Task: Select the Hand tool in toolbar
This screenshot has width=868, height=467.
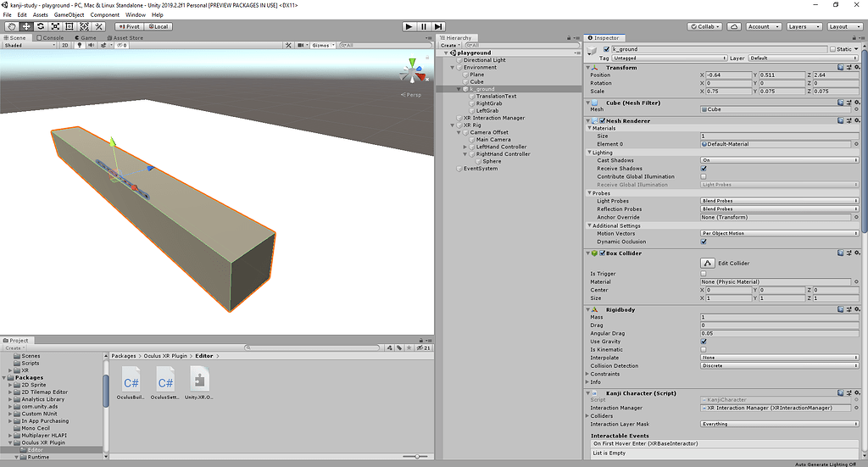Action: click(11, 26)
